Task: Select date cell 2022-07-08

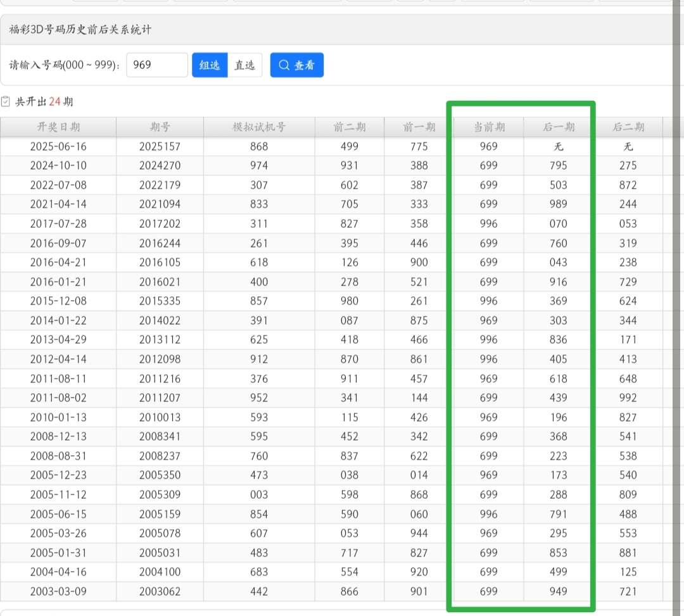Action: [58, 185]
